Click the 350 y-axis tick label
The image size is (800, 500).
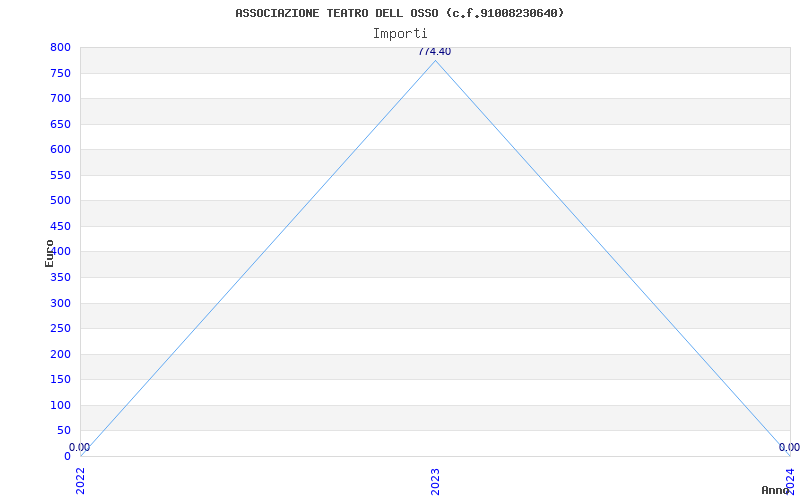tap(60, 278)
